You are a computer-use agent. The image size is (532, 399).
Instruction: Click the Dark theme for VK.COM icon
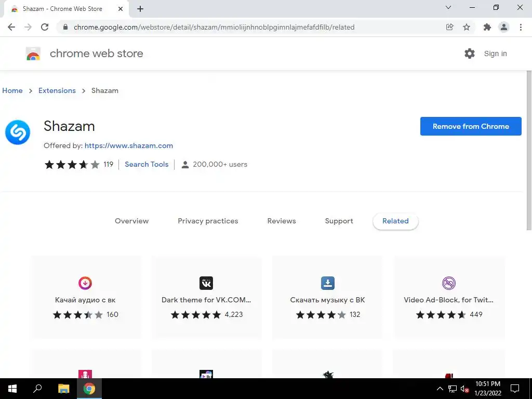(206, 283)
